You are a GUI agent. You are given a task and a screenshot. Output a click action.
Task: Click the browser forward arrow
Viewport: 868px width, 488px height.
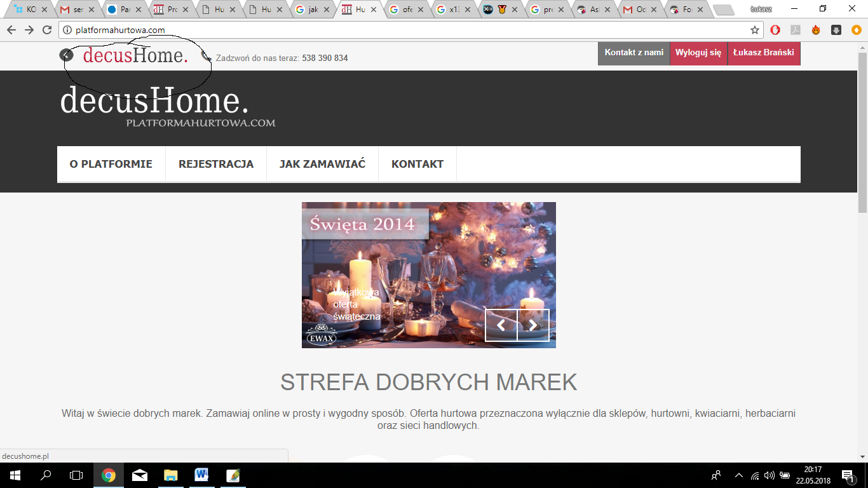(x=29, y=30)
